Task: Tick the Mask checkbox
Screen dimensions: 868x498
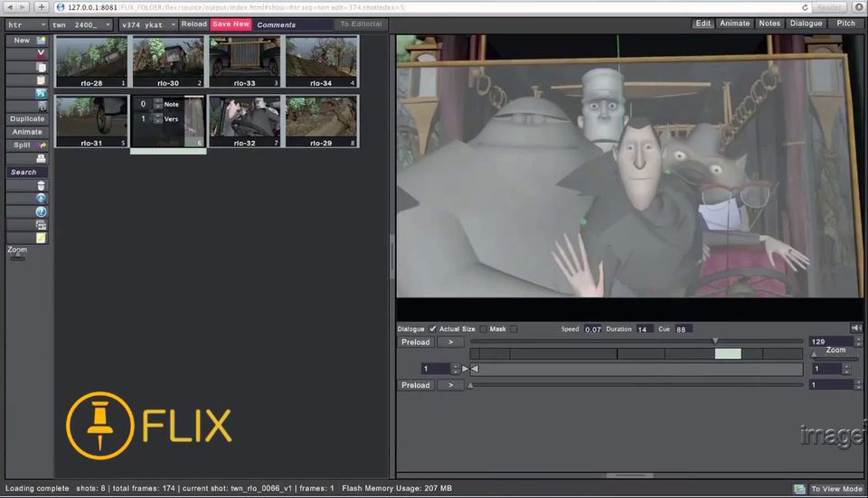Action: (514, 329)
